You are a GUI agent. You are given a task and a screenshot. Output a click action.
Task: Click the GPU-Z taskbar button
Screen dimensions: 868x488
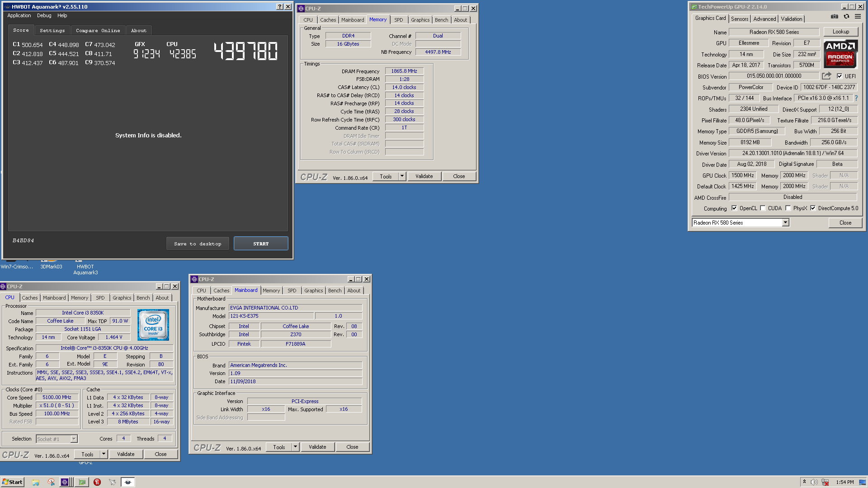(x=82, y=482)
